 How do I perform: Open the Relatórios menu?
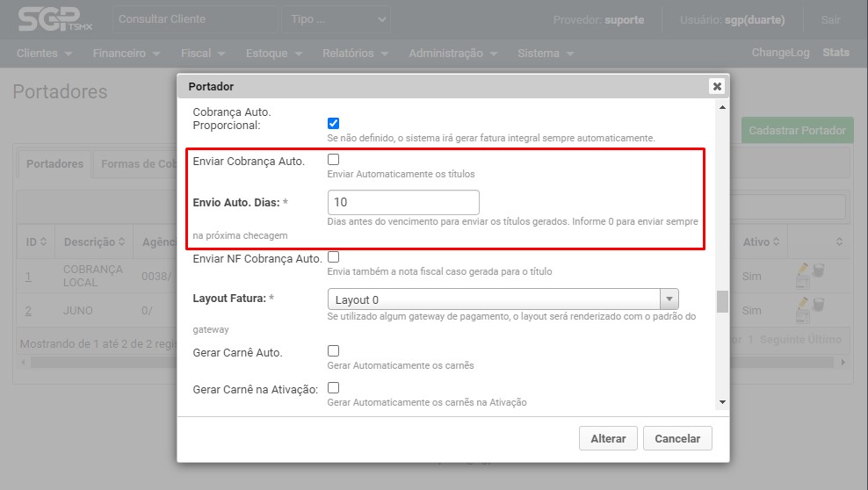tap(356, 54)
